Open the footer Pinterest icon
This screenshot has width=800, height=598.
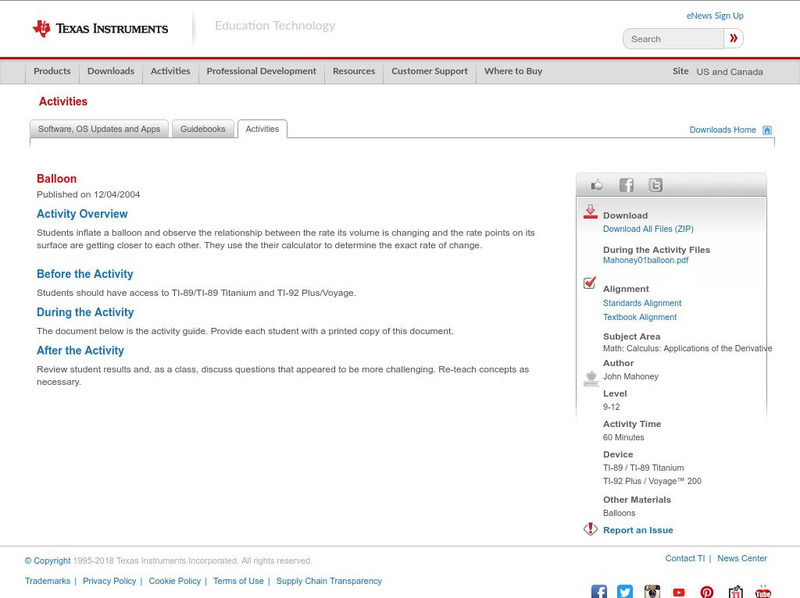pos(707,592)
